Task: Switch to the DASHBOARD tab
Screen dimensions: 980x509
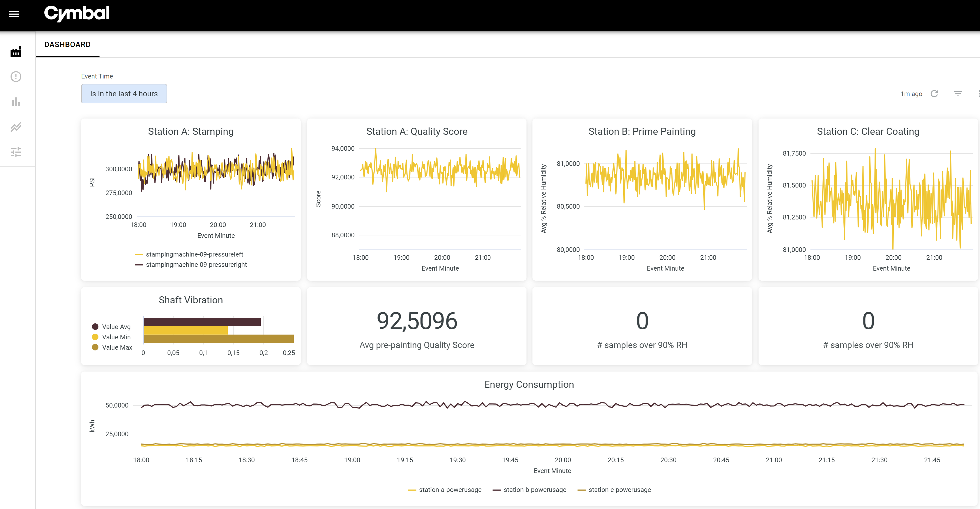Action: 67,45
